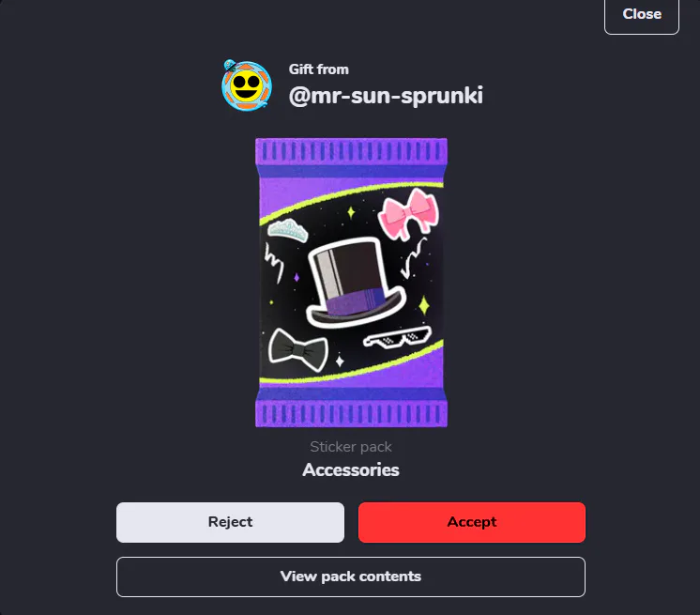Viewport: 700px width, 615px height.
Task: Open View pack contents
Action: [x=350, y=577]
